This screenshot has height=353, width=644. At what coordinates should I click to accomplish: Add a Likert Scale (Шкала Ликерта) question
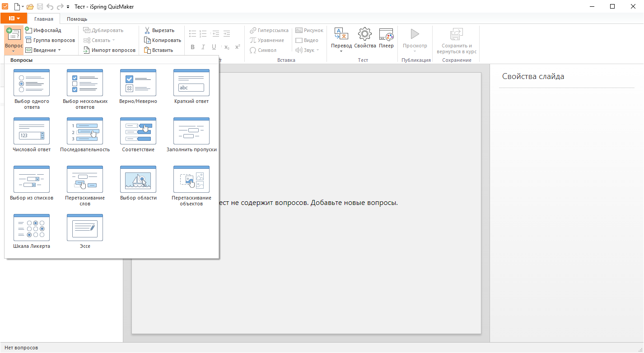pos(32,228)
